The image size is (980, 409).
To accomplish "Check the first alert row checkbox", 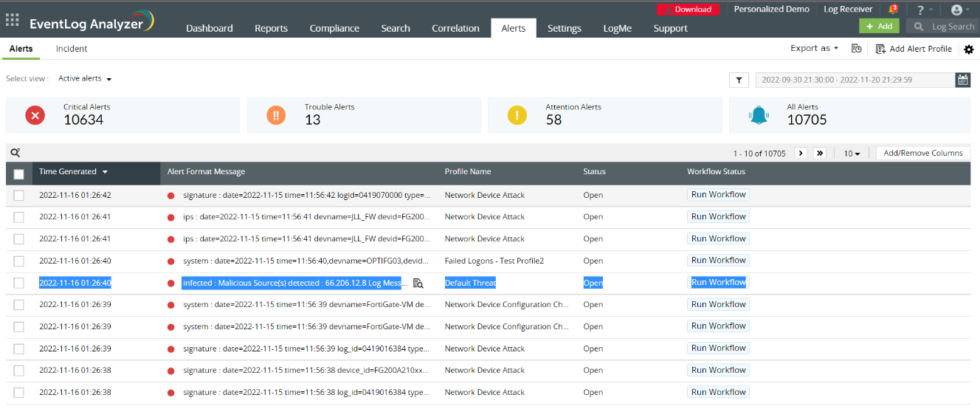I will pyautogui.click(x=19, y=196).
